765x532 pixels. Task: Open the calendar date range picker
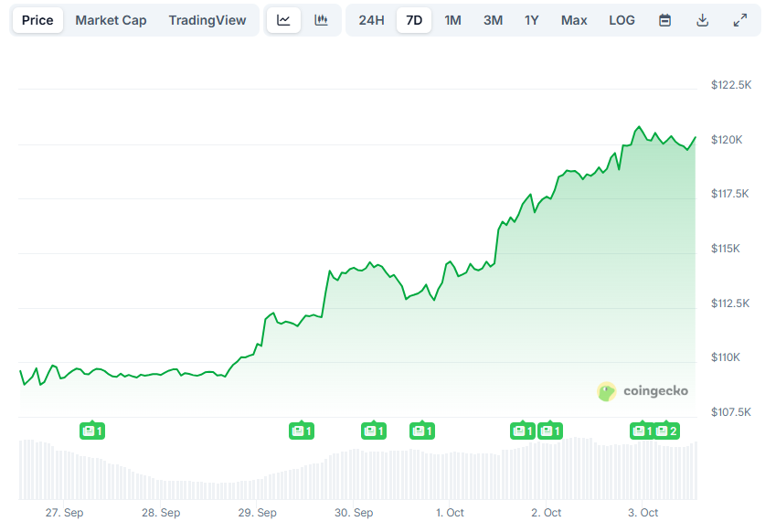point(665,20)
